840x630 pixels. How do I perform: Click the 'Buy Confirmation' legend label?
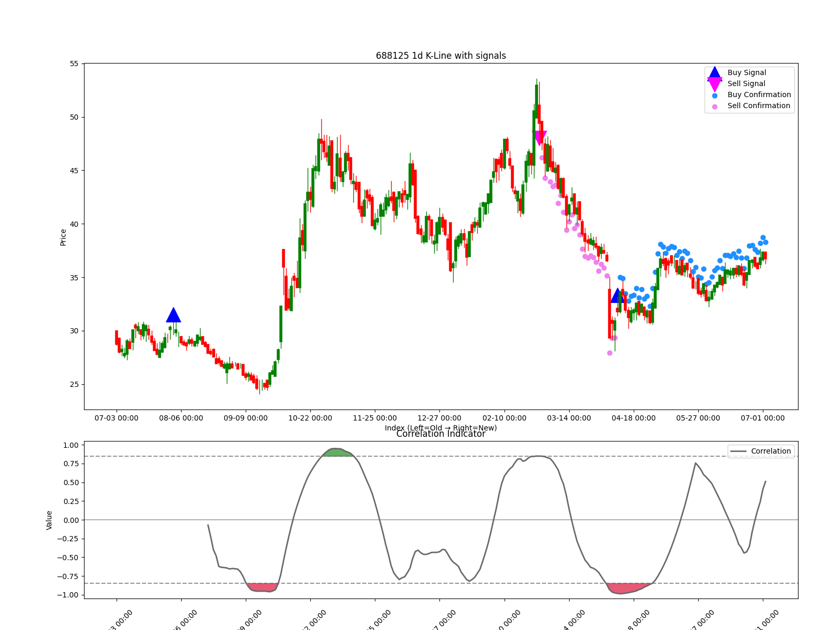click(759, 95)
